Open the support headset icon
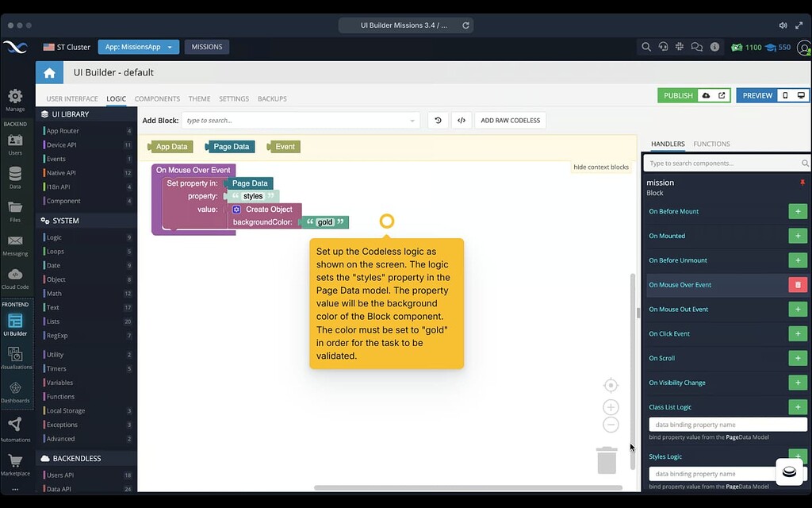This screenshot has height=508, width=812. tap(663, 47)
